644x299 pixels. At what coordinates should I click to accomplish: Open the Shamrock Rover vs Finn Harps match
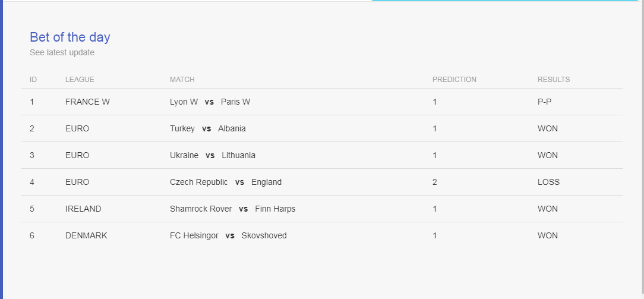pyautogui.click(x=232, y=209)
